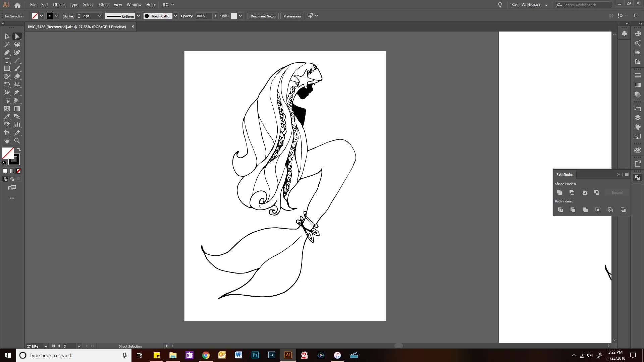Select the Pen tool
Viewport: 644px width, 362px height.
pos(7,53)
